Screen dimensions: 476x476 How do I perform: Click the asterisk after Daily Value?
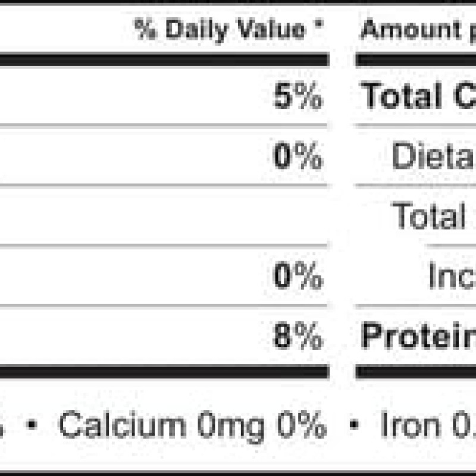pyautogui.click(x=320, y=27)
